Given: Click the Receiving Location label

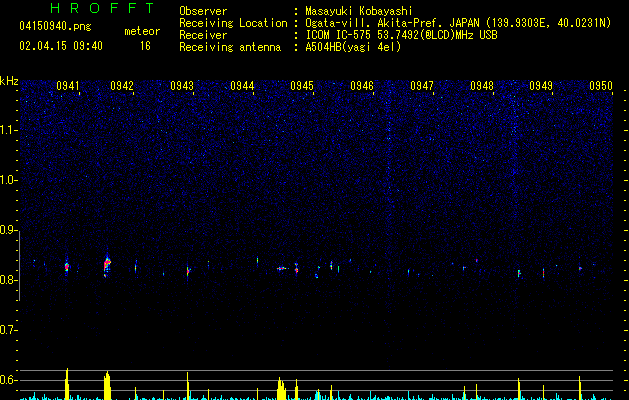Looking at the screenshot, I should (x=233, y=23).
